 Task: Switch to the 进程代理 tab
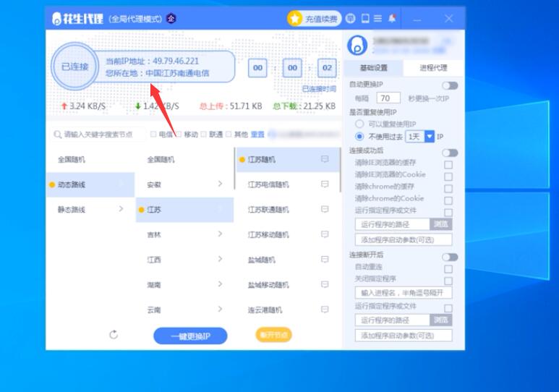coord(433,68)
